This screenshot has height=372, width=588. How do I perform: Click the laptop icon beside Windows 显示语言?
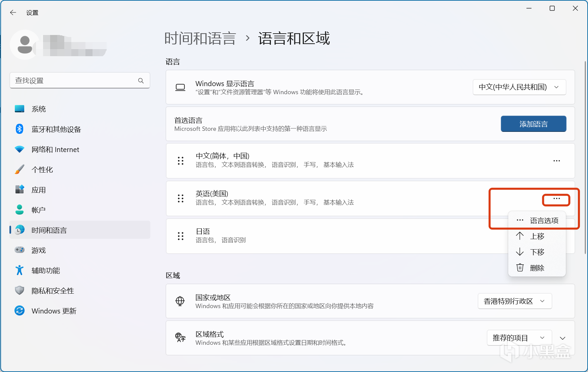[x=180, y=87]
